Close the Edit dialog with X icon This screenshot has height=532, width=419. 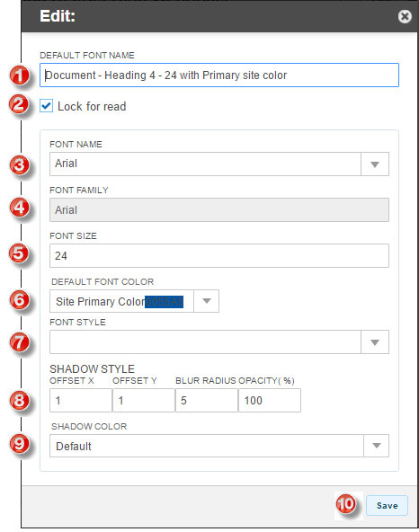[x=405, y=16]
